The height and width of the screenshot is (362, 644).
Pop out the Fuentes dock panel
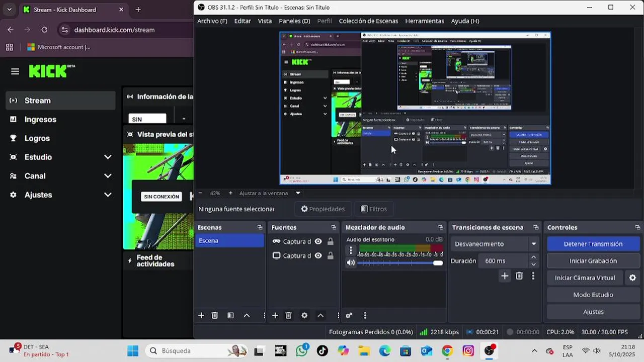[334, 227]
